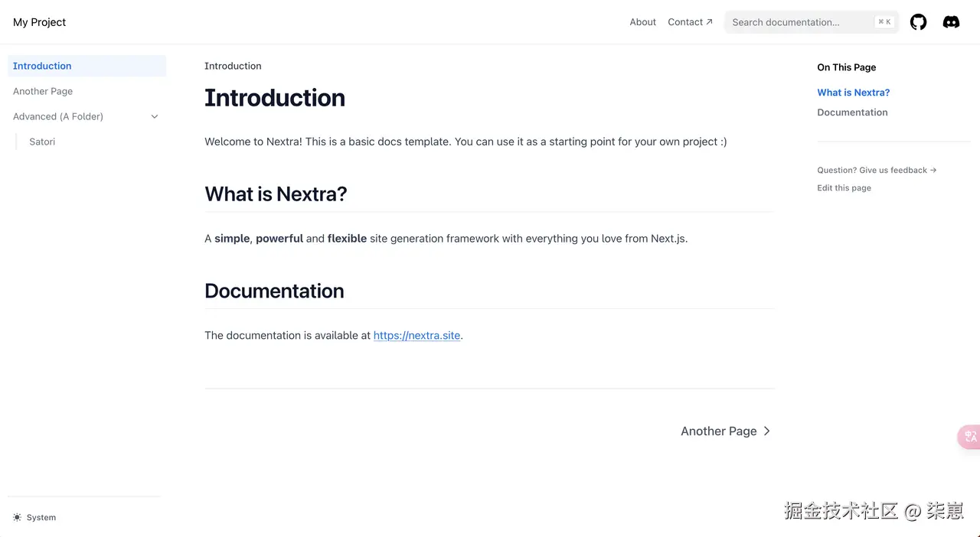980x537 pixels.
Task: Expand Advanced (A Folder) sidebar item
Action: [58, 116]
